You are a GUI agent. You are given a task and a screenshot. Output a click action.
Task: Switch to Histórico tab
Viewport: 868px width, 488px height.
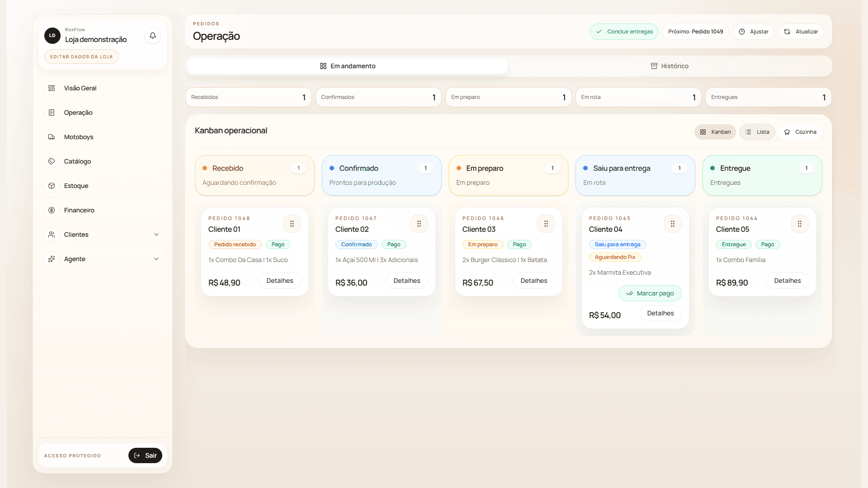click(670, 66)
